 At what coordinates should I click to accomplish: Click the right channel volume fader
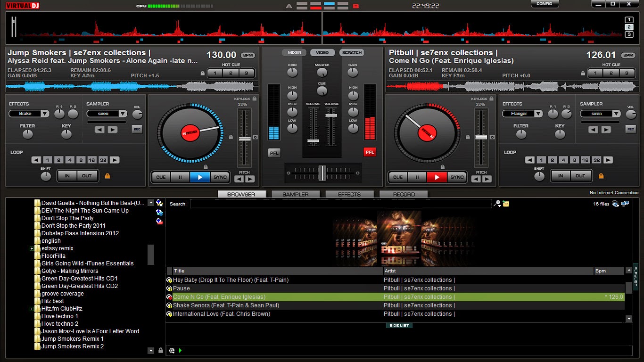coord(331,115)
